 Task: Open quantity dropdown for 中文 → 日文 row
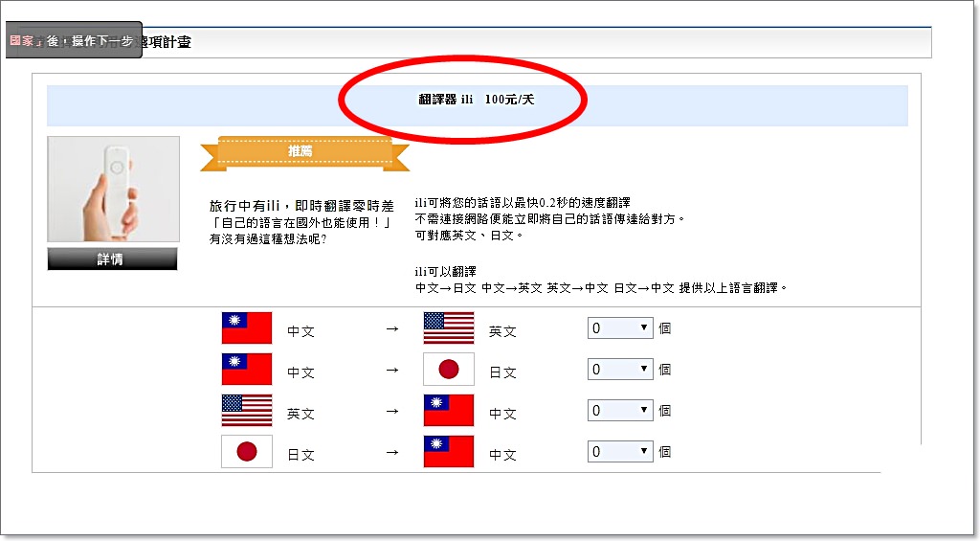point(620,370)
